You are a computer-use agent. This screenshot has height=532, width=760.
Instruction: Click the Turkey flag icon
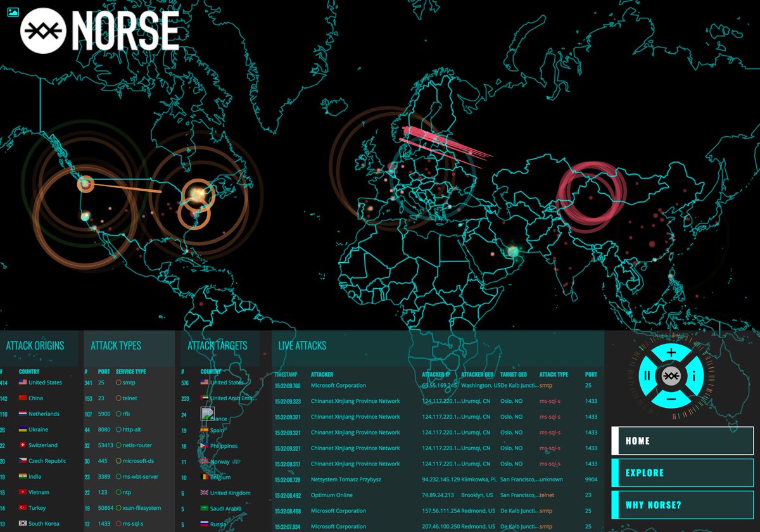tap(23, 508)
